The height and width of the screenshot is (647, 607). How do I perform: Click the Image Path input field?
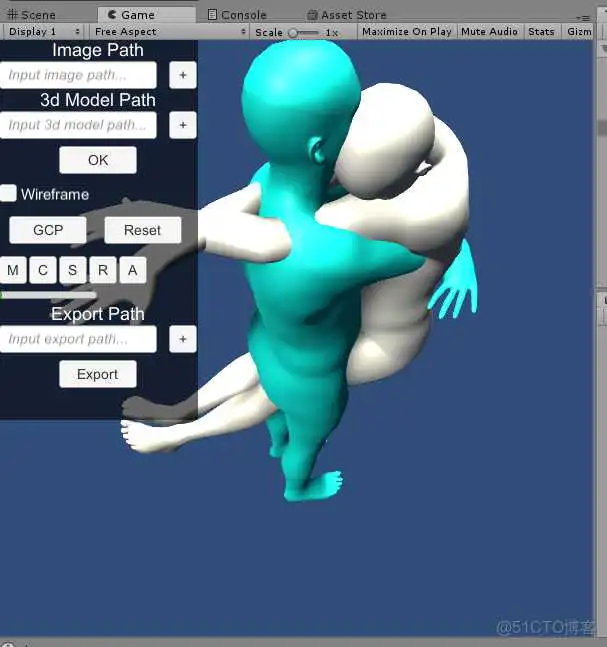(x=78, y=75)
